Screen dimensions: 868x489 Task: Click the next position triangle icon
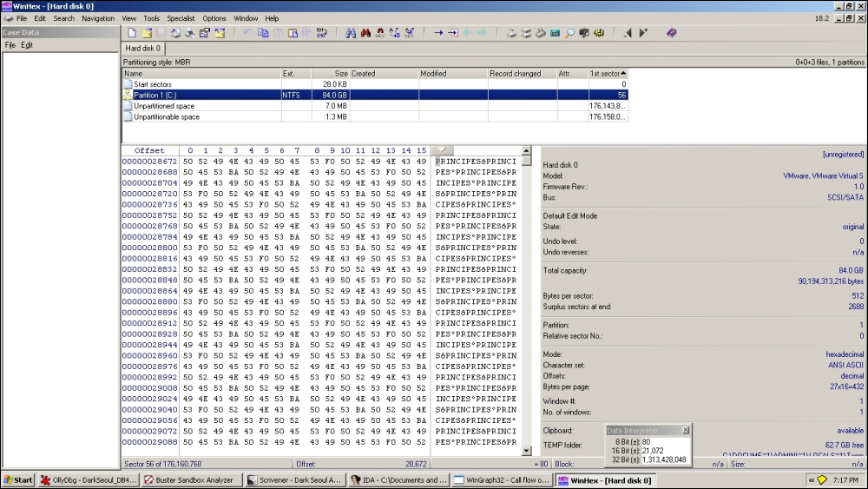(642, 33)
